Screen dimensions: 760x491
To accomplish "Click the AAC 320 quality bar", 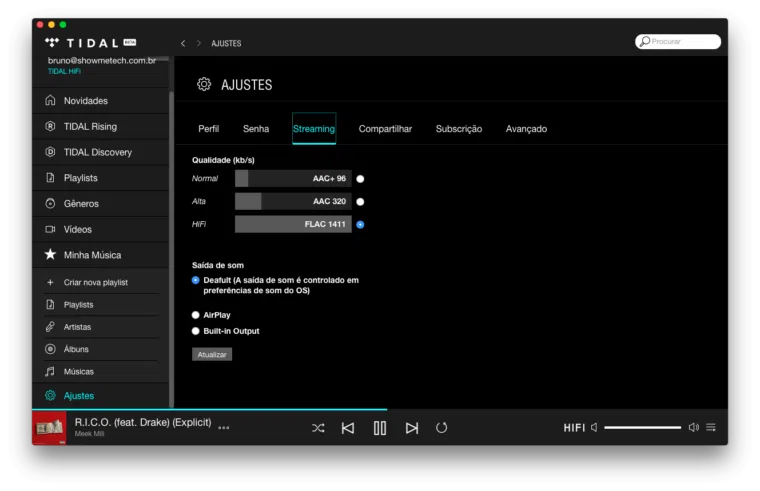I will [293, 202].
